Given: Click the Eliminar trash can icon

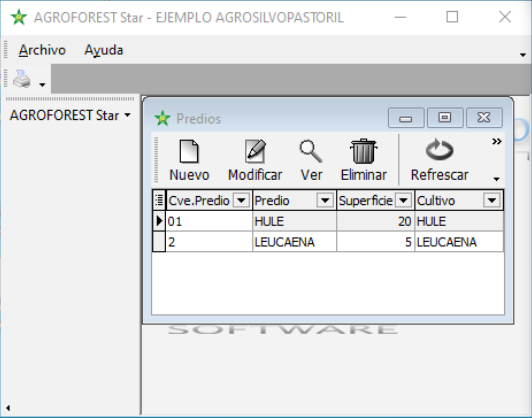Looking at the screenshot, I should tap(363, 151).
